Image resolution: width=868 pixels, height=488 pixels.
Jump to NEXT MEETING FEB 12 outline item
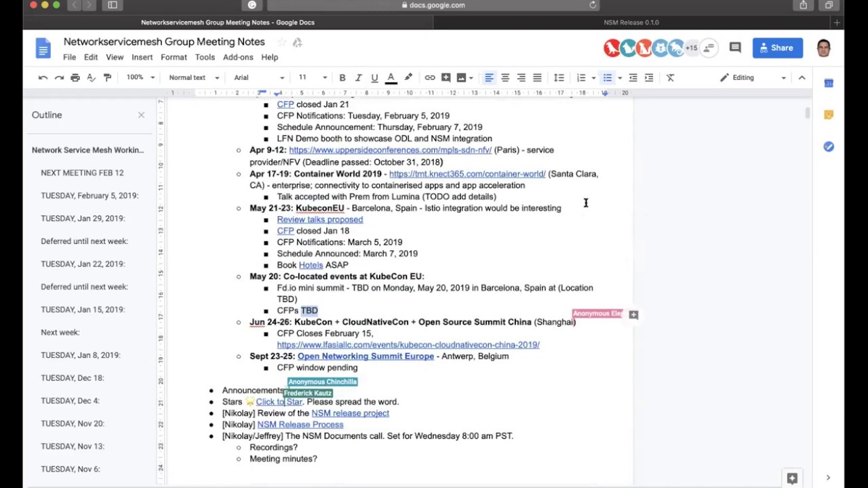click(x=82, y=173)
